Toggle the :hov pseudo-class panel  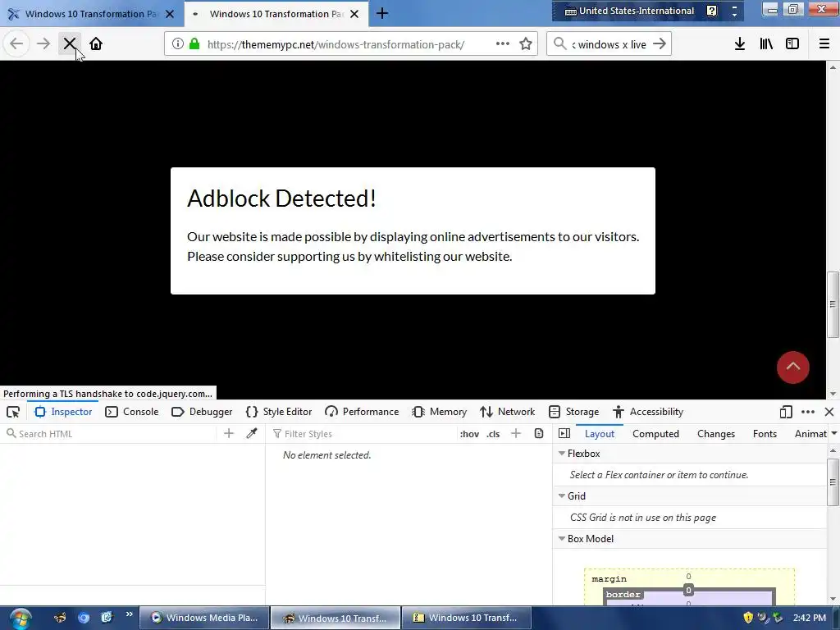pyautogui.click(x=469, y=434)
